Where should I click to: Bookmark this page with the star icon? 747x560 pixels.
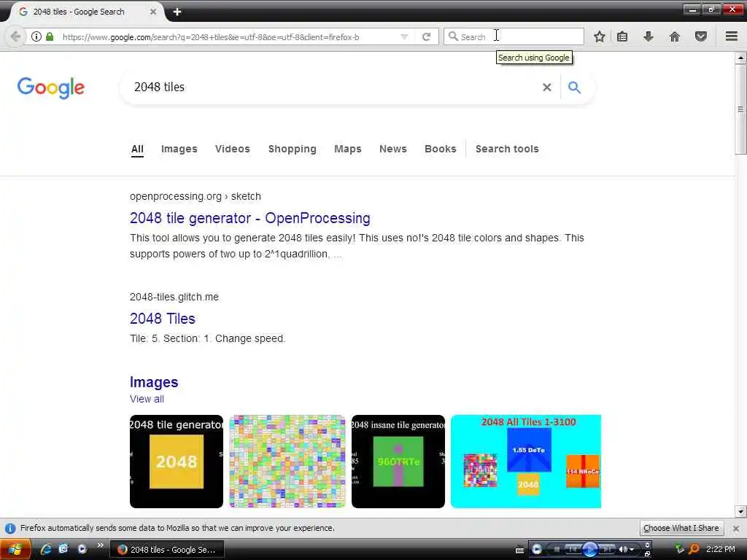point(600,36)
